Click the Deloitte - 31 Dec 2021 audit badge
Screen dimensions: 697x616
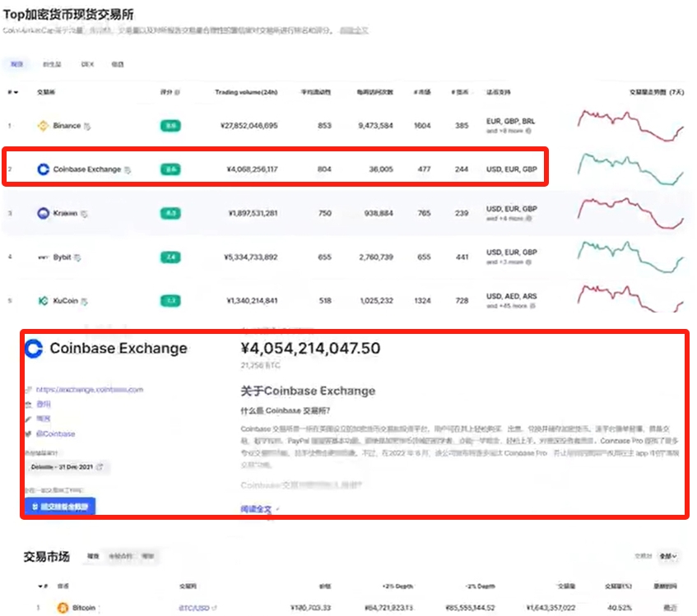pyautogui.click(x=67, y=467)
